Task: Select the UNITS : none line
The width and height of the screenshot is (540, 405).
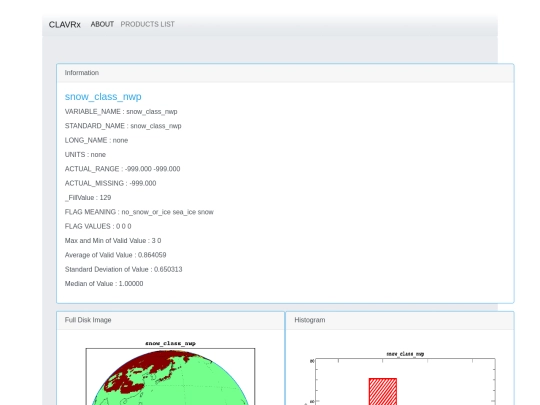Action: (85, 155)
